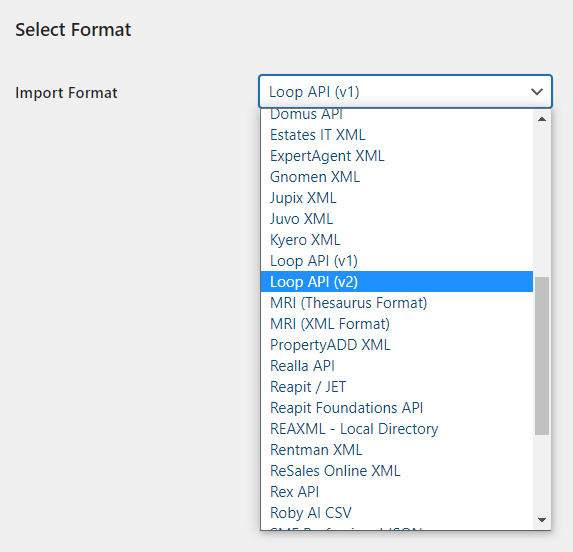The width and height of the screenshot is (573, 552).
Task: Select Kyero XML format
Action: pyautogui.click(x=397, y=240)
